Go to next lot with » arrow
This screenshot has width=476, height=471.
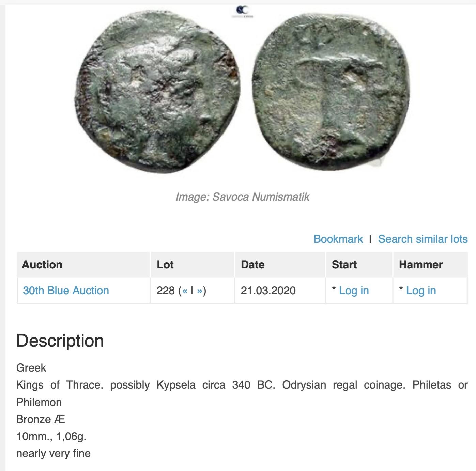200,291
